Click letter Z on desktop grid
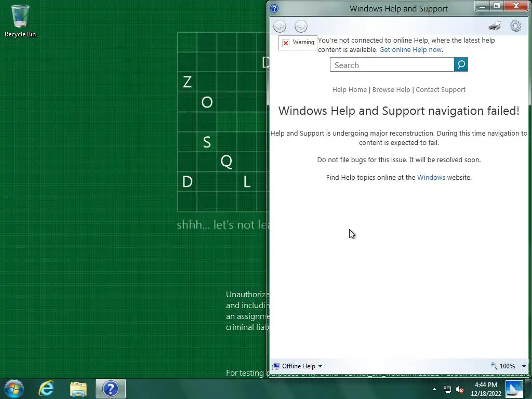 [x=187, y=82]
